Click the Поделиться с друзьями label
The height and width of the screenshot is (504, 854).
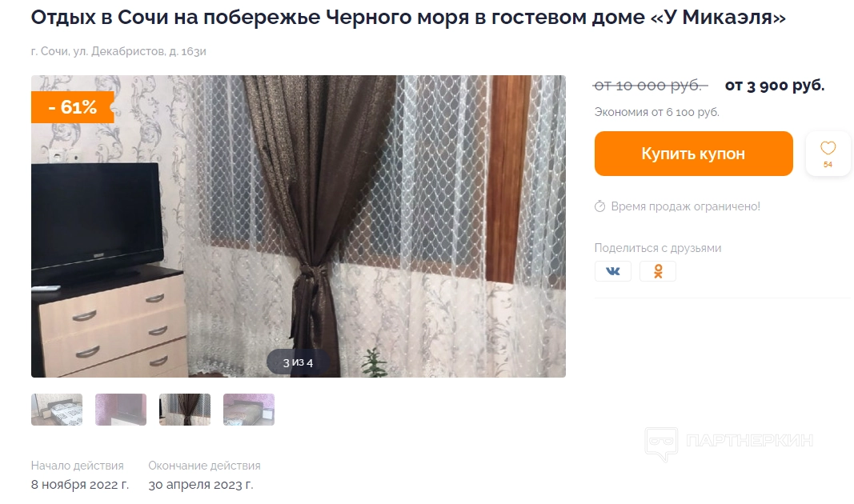(x=658, y=248)
